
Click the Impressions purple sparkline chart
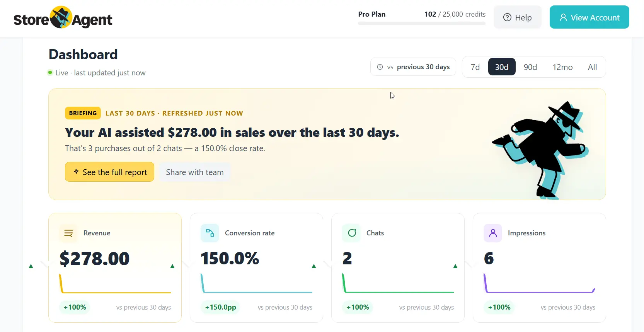(540, 283)
